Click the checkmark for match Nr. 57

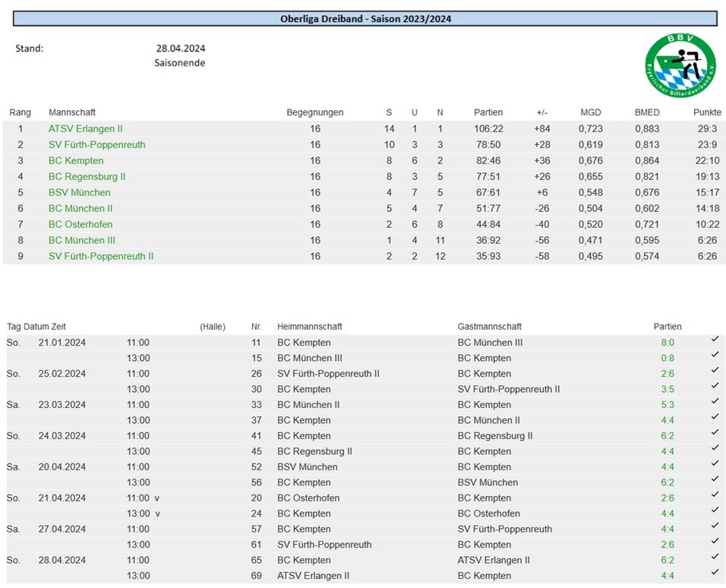pyautogui.click(x=715, y=526)
